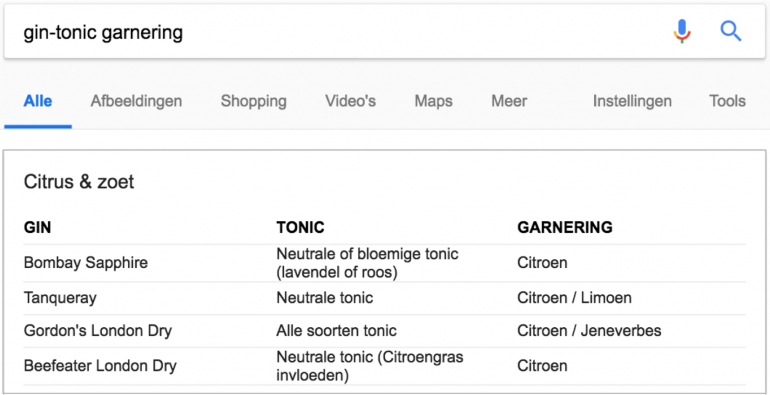Click the Citroen / Jeneverbes garnish cell
Viewport: 770px width, 395px height.
pyautogui.click(x=589, y=331)
